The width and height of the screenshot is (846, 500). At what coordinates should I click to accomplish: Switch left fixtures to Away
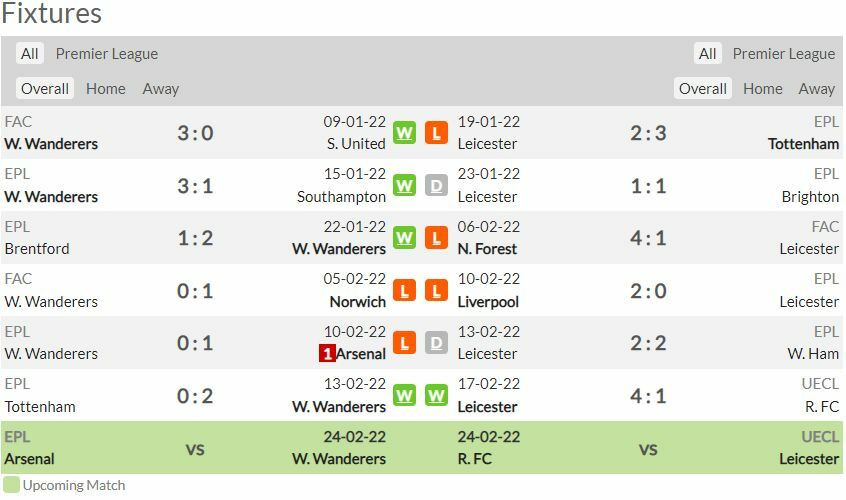(160, 89)
